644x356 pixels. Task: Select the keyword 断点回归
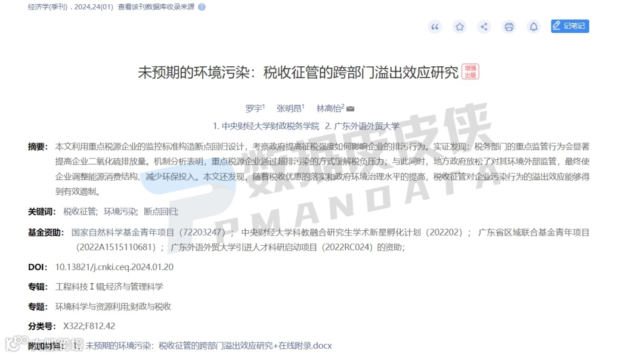coord(160,212)
